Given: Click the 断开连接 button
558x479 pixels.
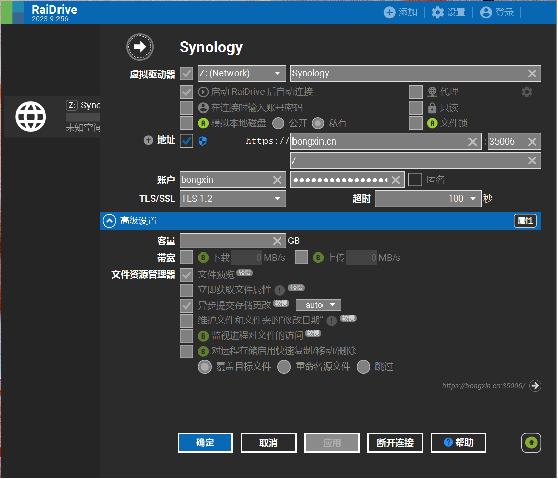Looking at the screenshot, I should coord(395,443).
